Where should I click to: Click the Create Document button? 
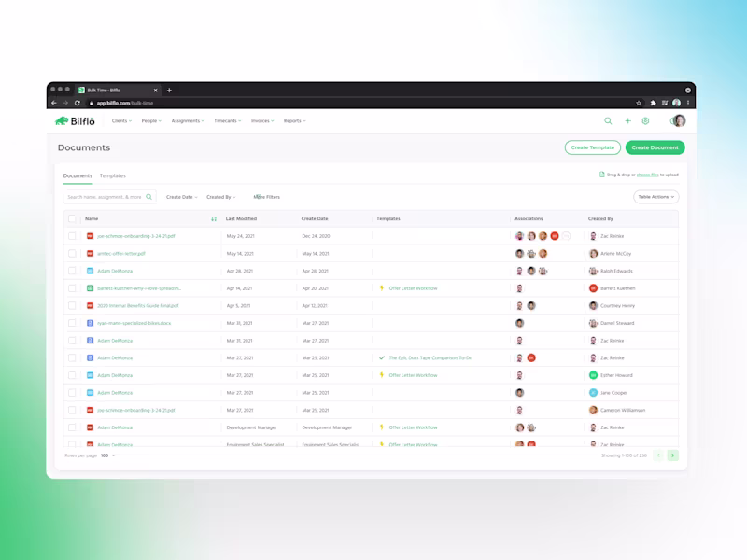pyautogui.click(x=655, y=147)
